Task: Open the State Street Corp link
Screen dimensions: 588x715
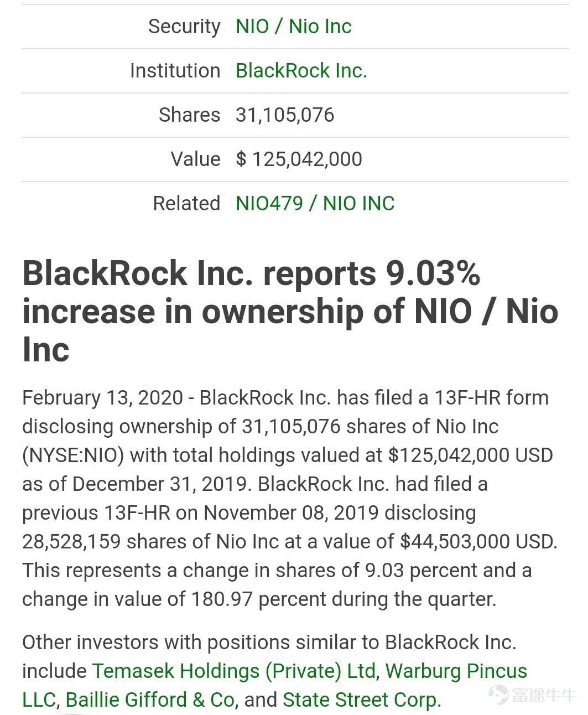Action: [360, 700]
